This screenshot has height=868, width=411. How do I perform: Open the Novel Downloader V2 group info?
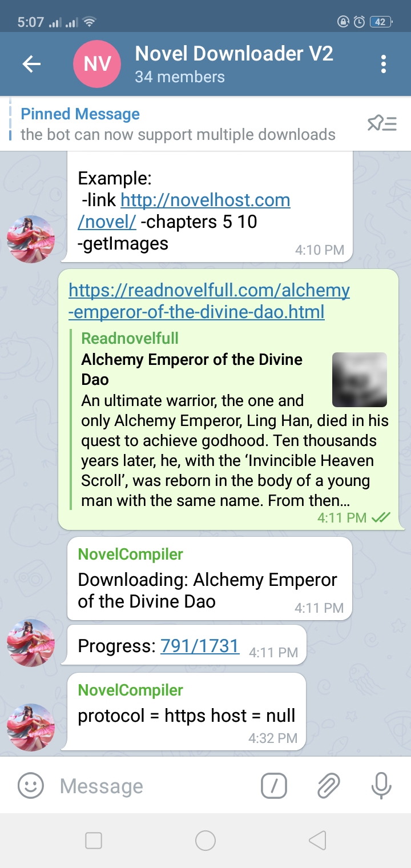tap(234, 64)
